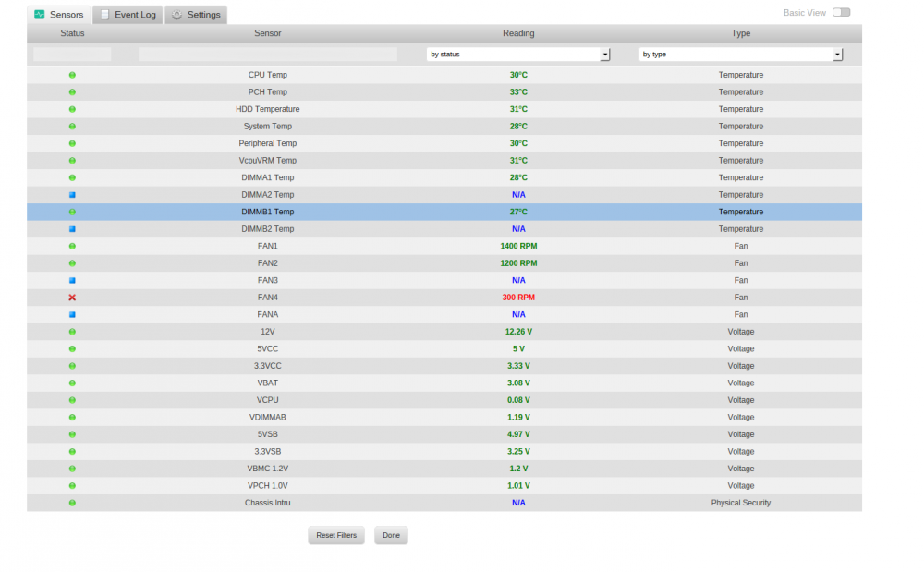Image resolution: width=924 pixels, height=572 pixels.
Task: Click the 'Physical Security' type cell
Action: (x=741, y=503)
